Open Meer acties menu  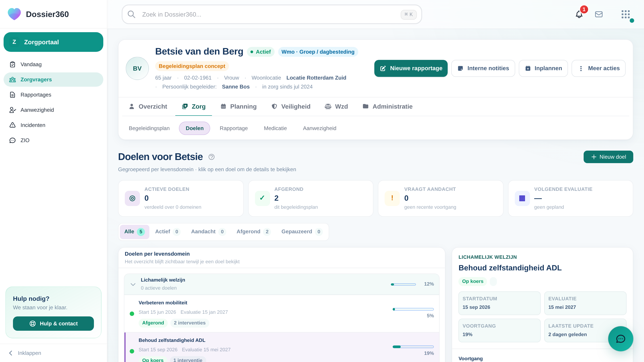coord(599,68)
